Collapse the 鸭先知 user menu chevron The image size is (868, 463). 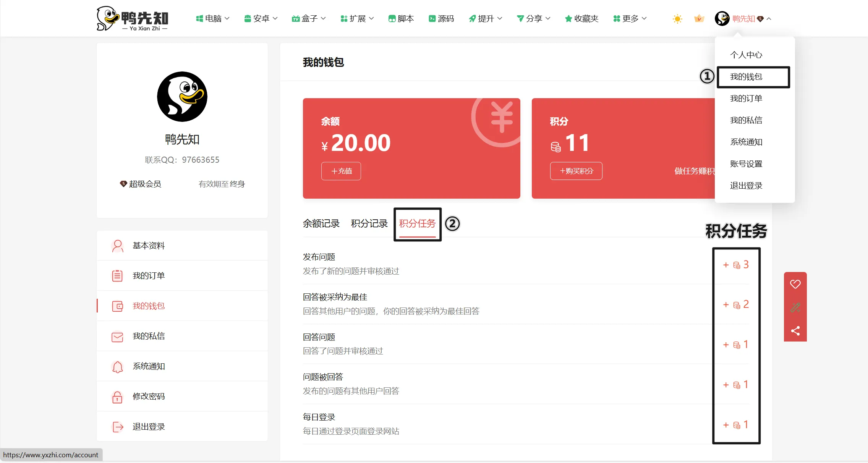pyautogui.click(x=769, y=19)
